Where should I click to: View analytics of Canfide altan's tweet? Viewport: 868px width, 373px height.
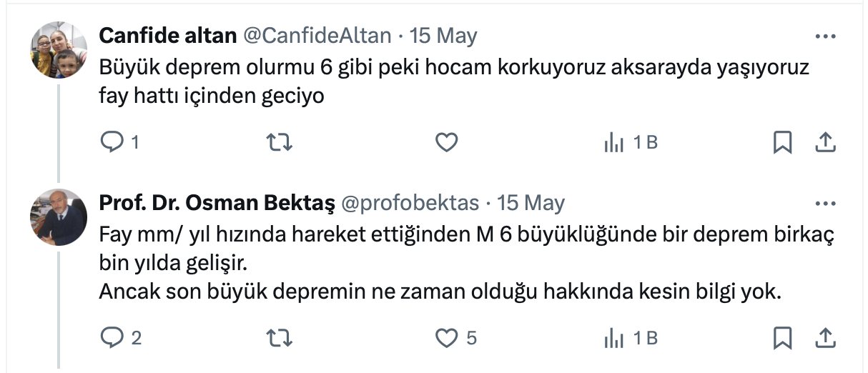tap(613, 143)
